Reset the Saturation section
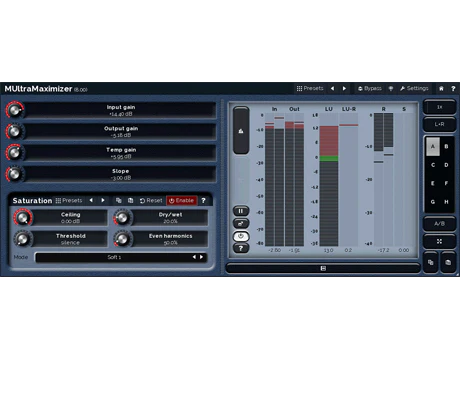 point(151,200)
